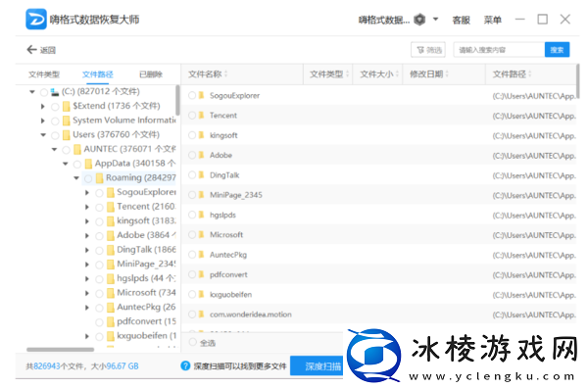The image size is (588, 388).
Task: Click the blue question mark help icon
Action: 185,365
